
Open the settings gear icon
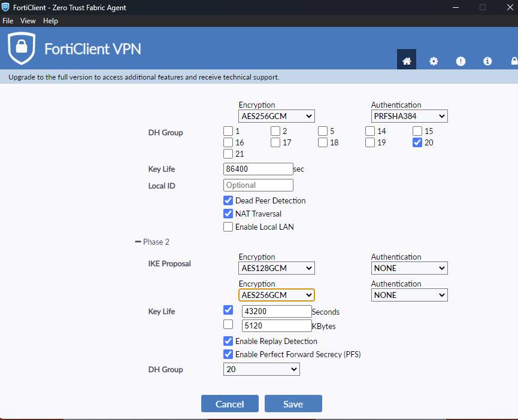434,61
